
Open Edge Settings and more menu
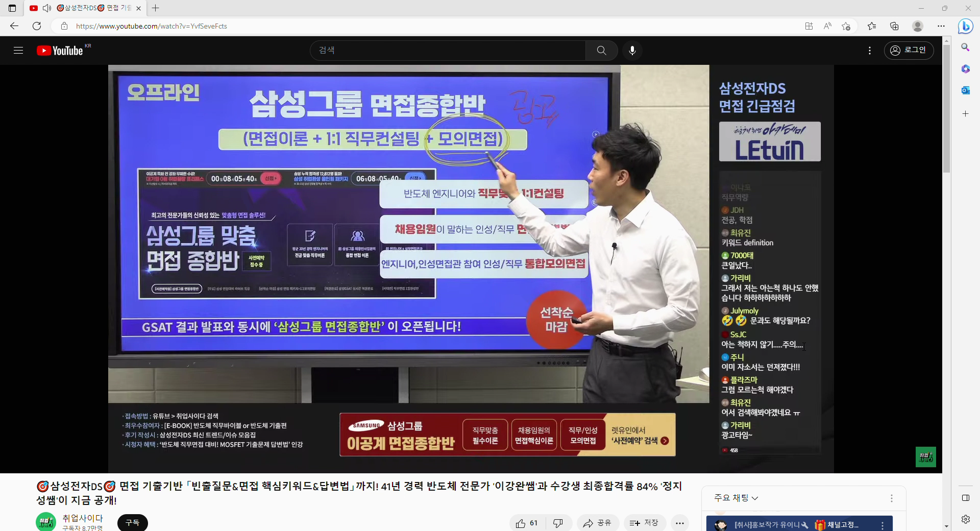941,26
